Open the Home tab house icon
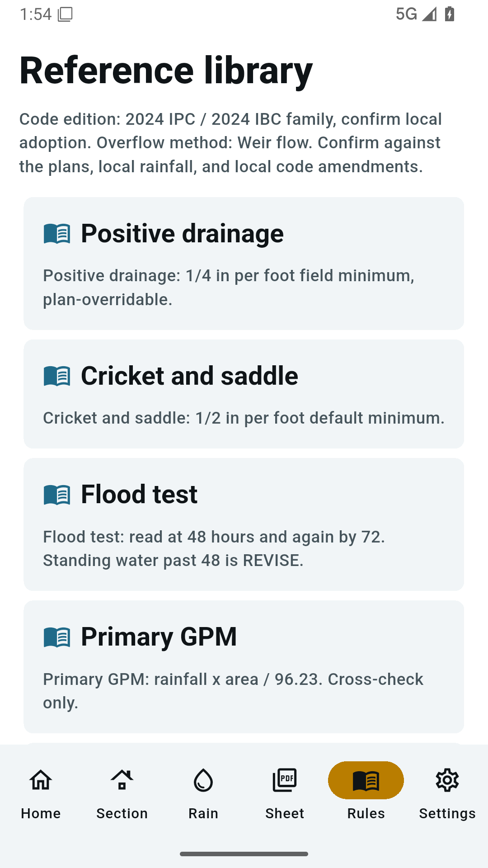This screenshot has width=488, height=868. pos(41,780)
